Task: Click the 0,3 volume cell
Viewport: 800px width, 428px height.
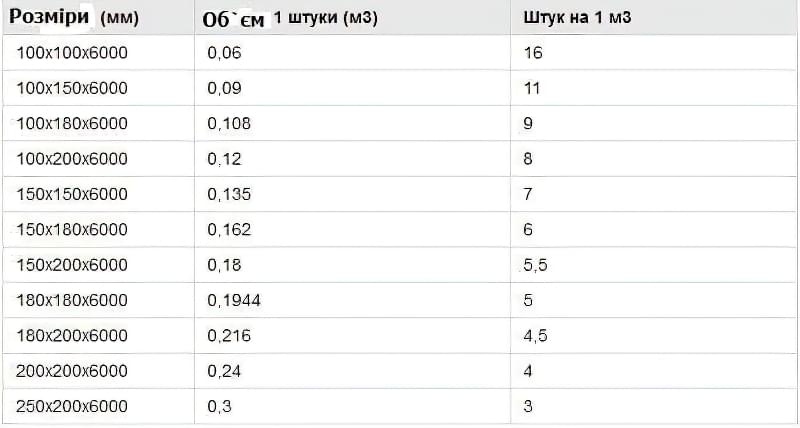Action: [x=219, y=406]
